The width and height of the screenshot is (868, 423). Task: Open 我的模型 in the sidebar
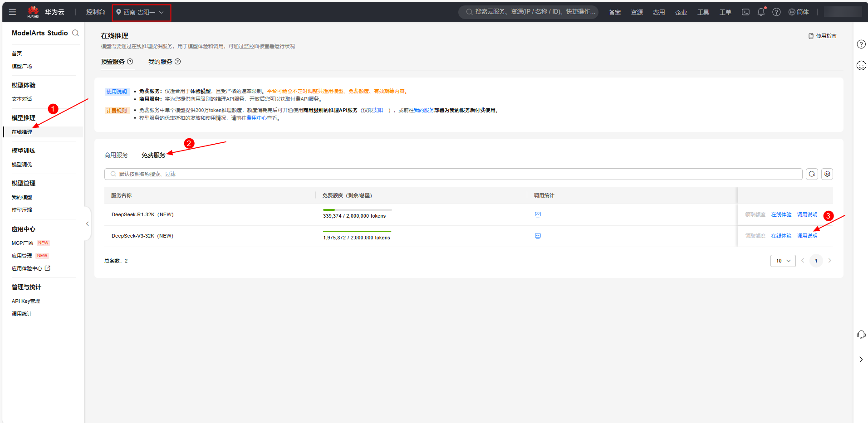click(22, 197)
